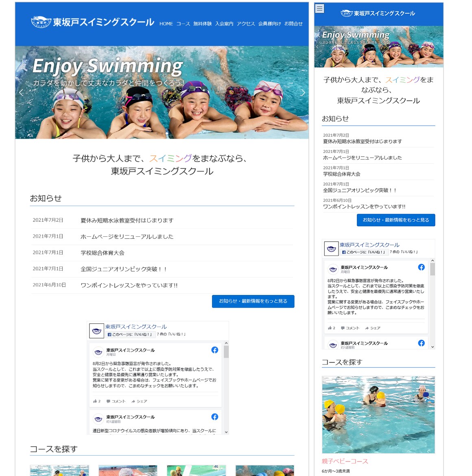Open HOME in the desktop navigation

pyautogui.click(x=166, y=24)
